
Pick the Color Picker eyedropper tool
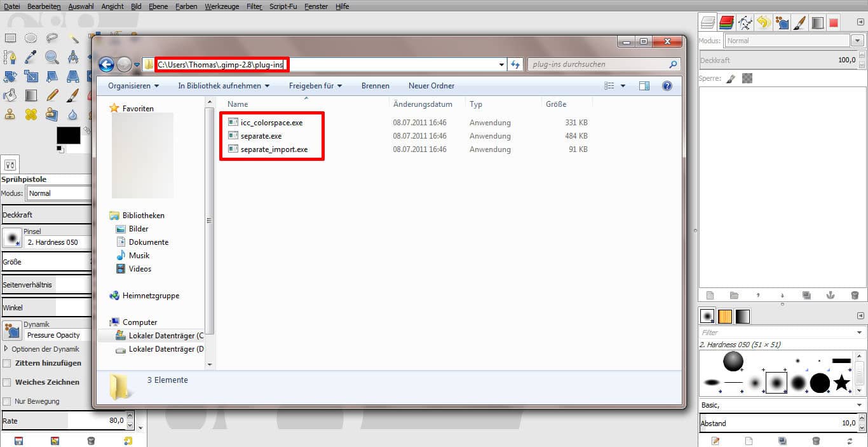[x=31, y=58]
